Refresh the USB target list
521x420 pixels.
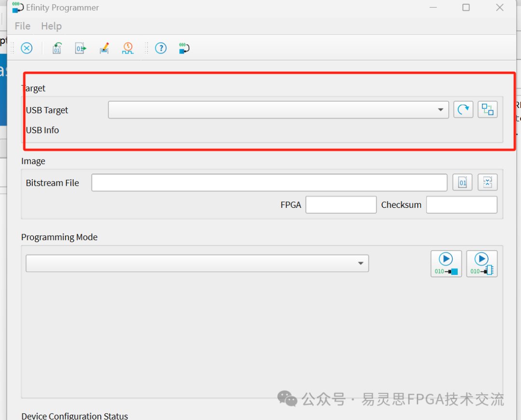point(463,109)
